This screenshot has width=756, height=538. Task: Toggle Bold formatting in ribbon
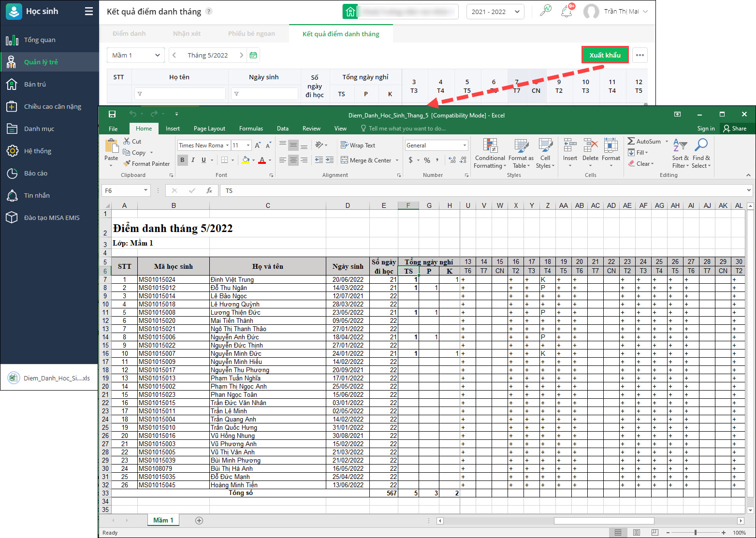182,160
